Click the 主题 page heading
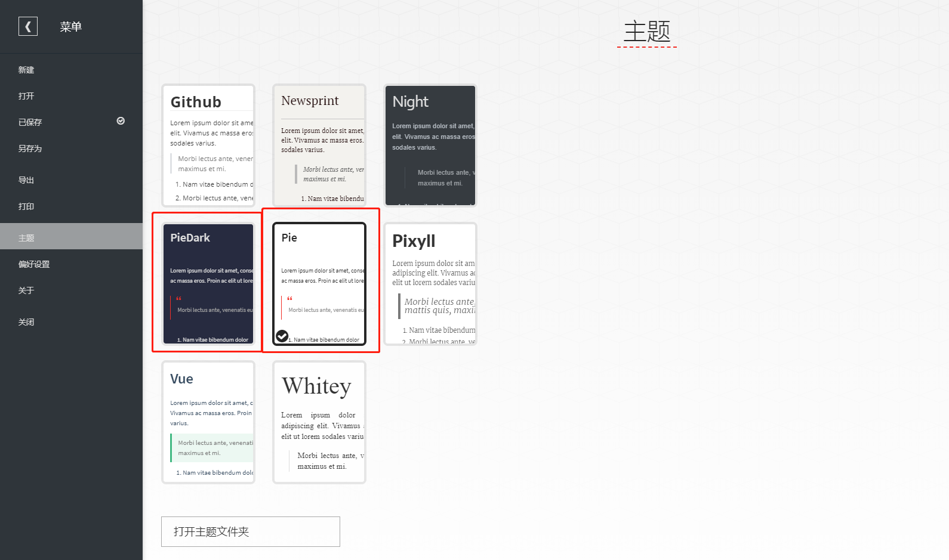The height and width of the screenshot is (560, 949). pos(647,32)
